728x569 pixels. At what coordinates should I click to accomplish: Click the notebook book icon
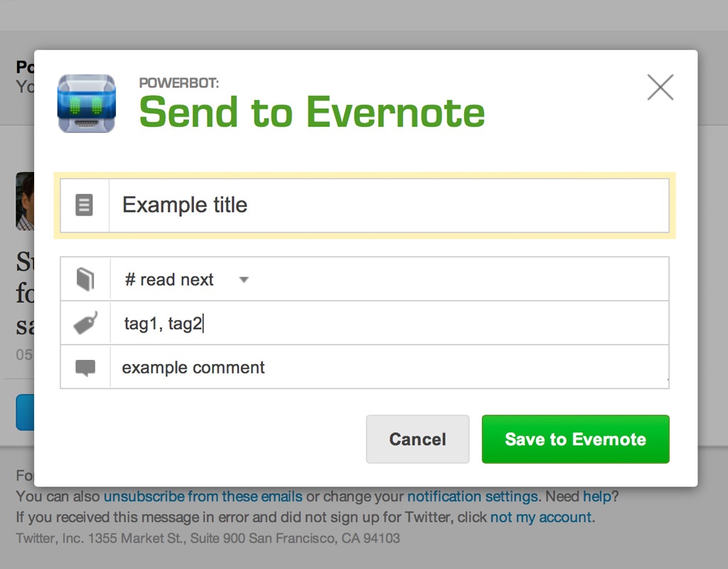click(x=85, y=279)
